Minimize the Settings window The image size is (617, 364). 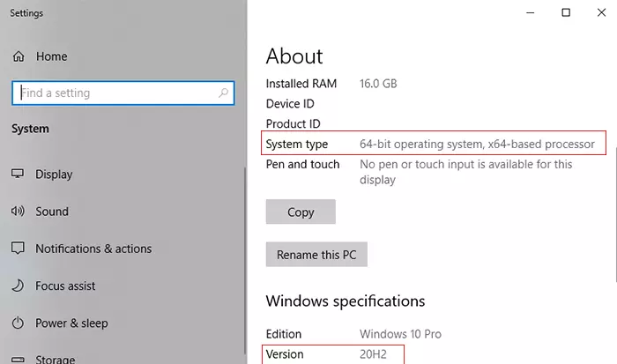click(x=531, y=12)
